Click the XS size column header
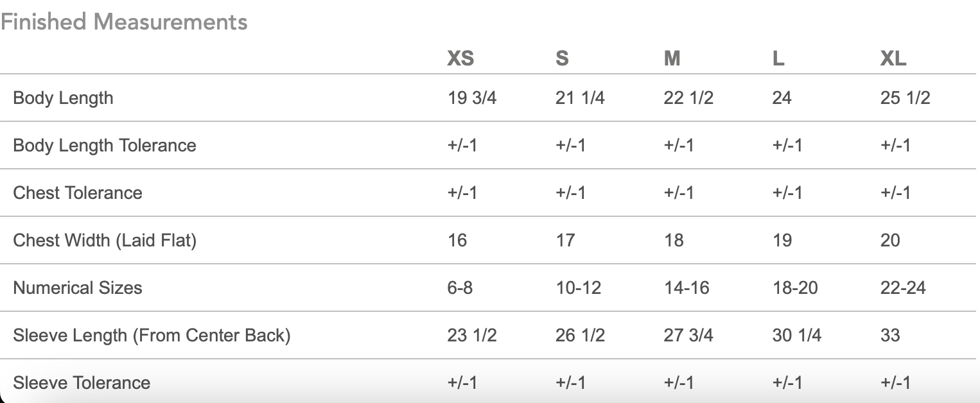 click(460, 58)
